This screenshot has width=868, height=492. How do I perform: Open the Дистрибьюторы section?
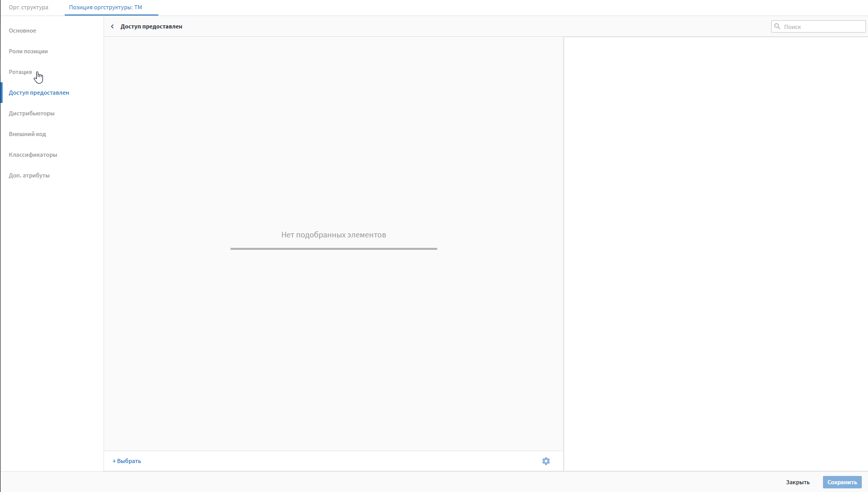tap(32, 113)
